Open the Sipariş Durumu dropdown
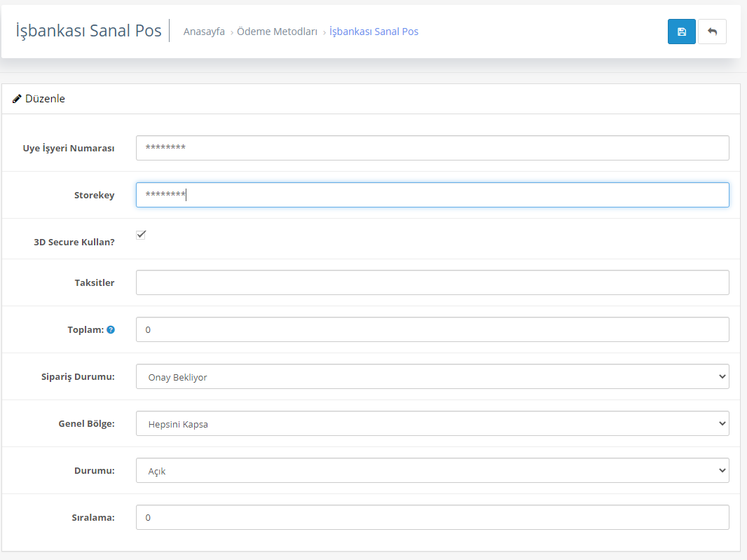Screen dimensions: 747x560 pyautogui.click(x=432, y=376)
